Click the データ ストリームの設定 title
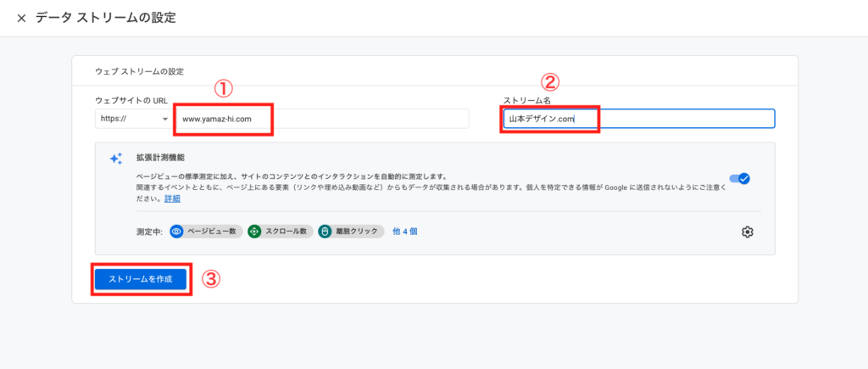This screenshot has width=868, height=369. (x=106, y=19)
